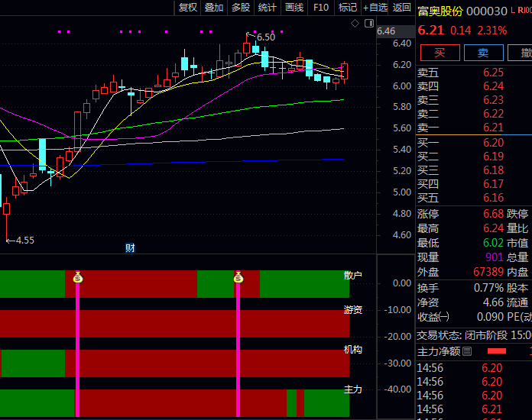This screenshot has width=532, height=420.
Task: Open the 主力净额 list icon
Action: pos(467,351)
